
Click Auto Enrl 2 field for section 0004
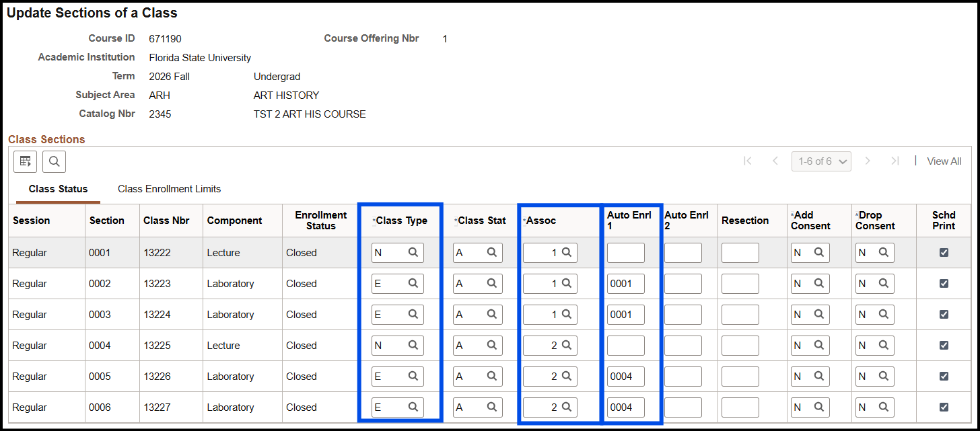click(682, 346)
